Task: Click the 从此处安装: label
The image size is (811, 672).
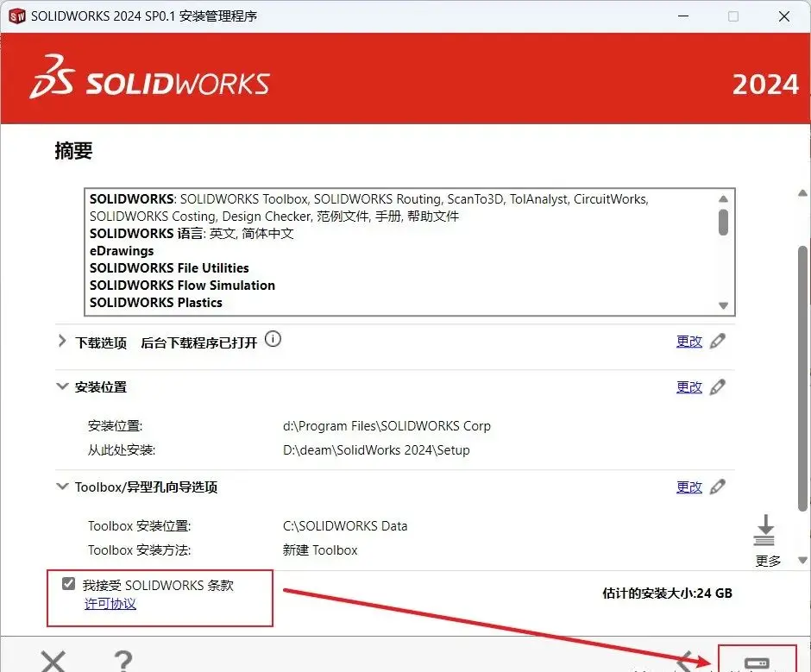Action: (122, 450)
